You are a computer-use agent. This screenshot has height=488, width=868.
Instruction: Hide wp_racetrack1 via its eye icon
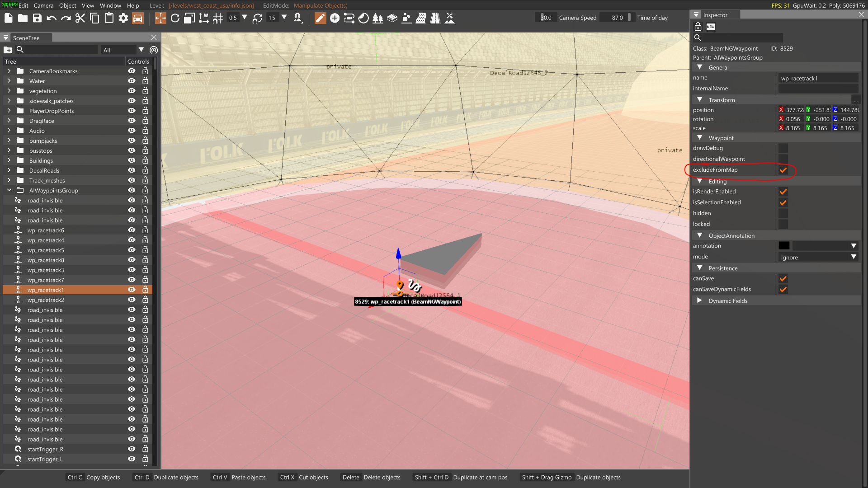(132, 290)
